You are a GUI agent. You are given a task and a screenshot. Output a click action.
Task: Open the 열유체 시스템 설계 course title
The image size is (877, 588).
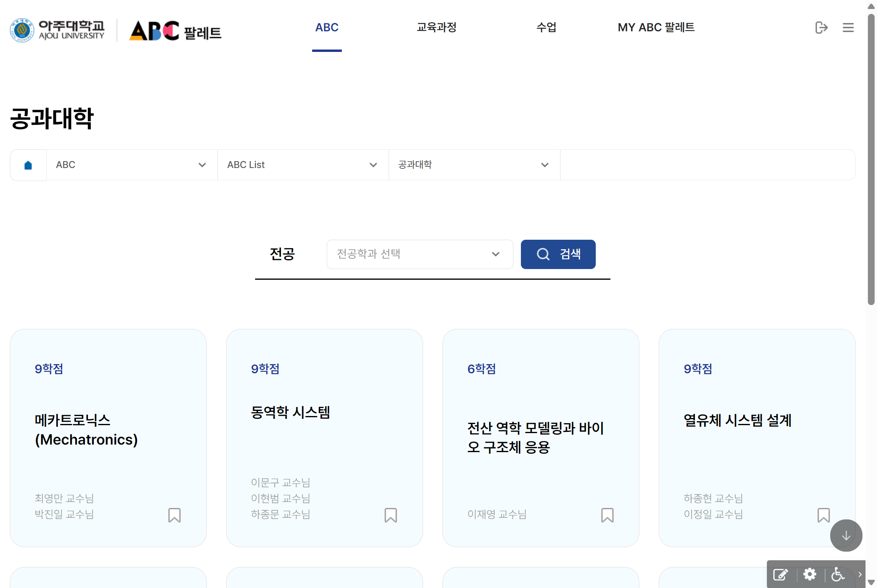[x=738, y=420]
